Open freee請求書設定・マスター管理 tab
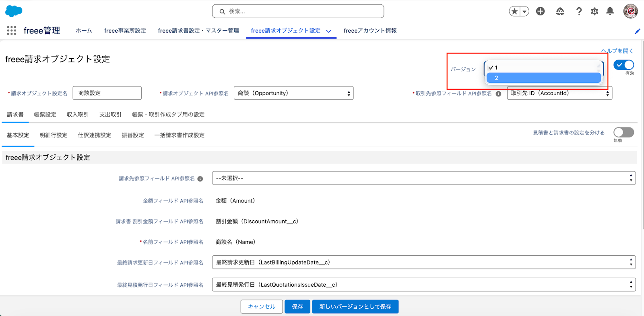This screenshot has height=316, width=644. [x=198, y=31]
